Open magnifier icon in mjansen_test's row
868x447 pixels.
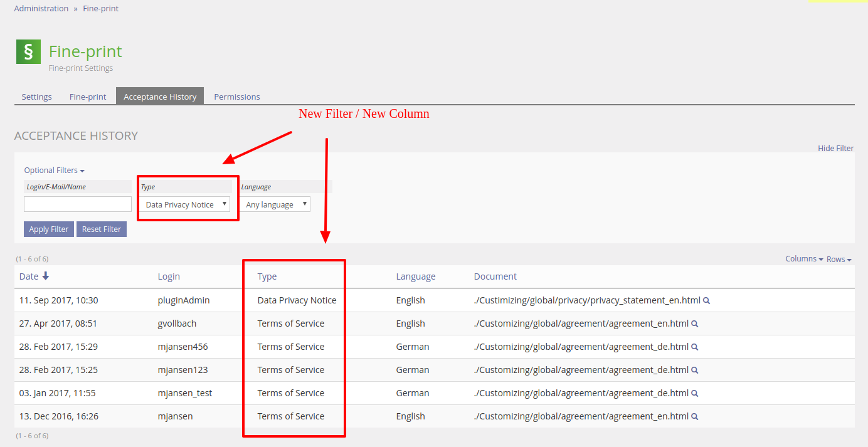pos(695,394)
